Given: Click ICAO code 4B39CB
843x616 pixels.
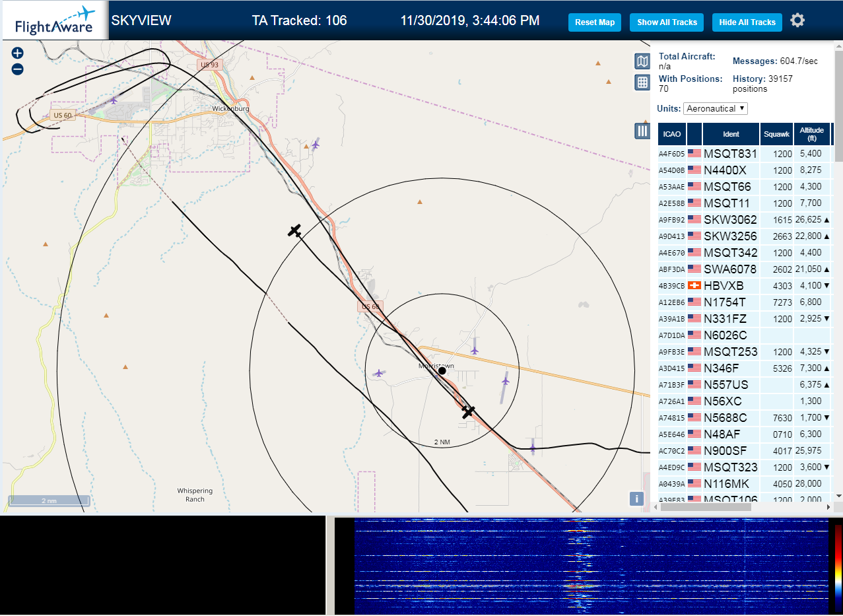Looking at the screenshot, I should [671, 286].
